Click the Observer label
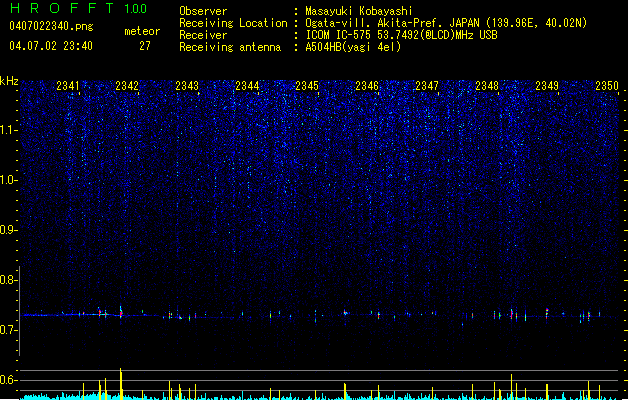629x400 pixels. coord(203,11)
